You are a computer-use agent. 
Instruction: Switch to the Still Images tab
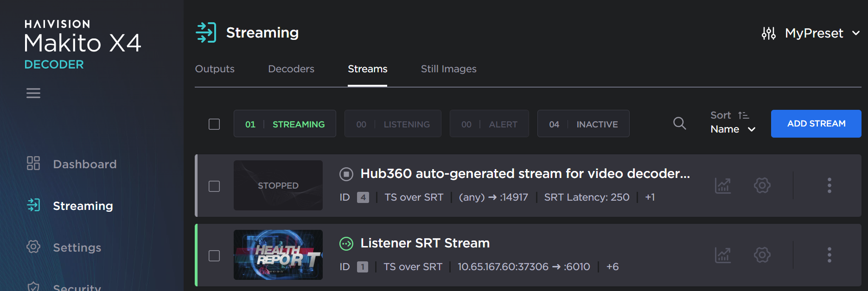pyautogui.click(x=449, y=69)
